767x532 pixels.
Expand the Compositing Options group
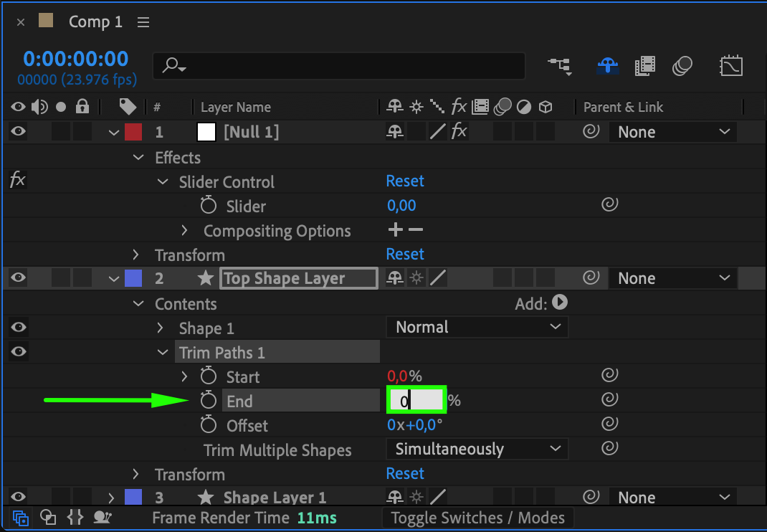184,231
